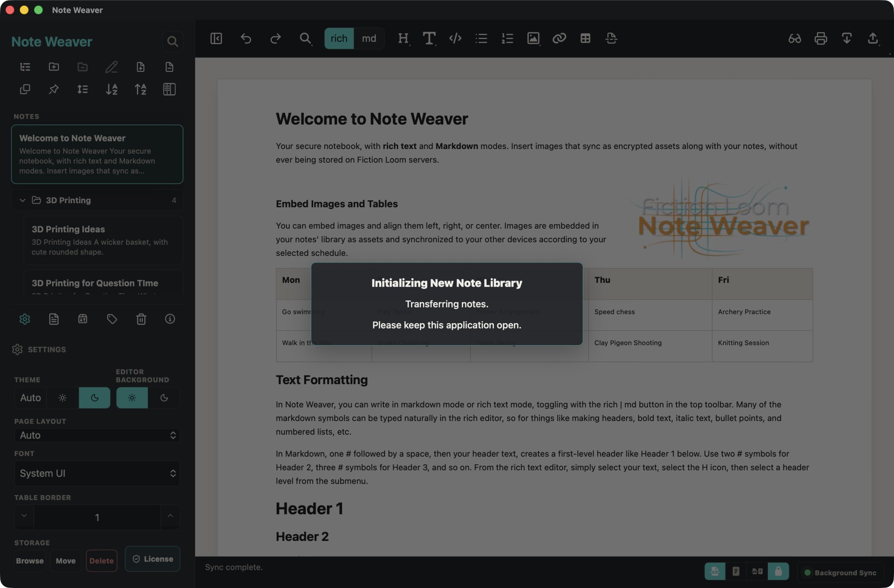The height and width of the screenshot is (588, 894).
Task: Click the export share icon
Action: pyautogui.click(x=873, y=38)
